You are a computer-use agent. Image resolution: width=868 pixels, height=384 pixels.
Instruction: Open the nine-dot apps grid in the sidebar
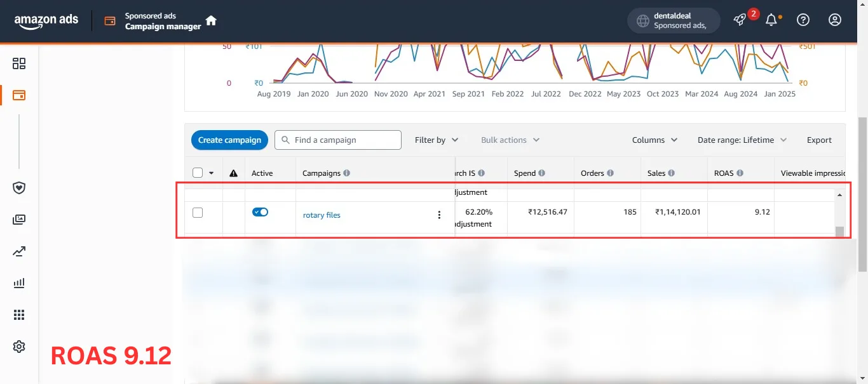pos(19,315)
